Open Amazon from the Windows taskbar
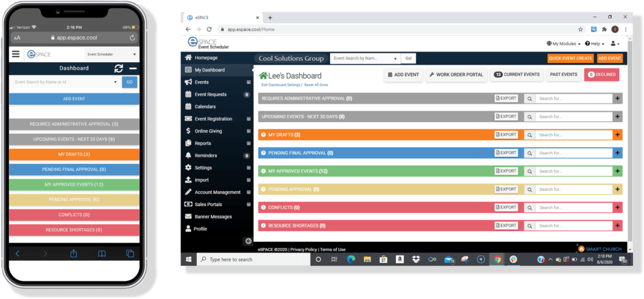Image resolution: width=644 pixels, height=299 pixels. (399, 259)
